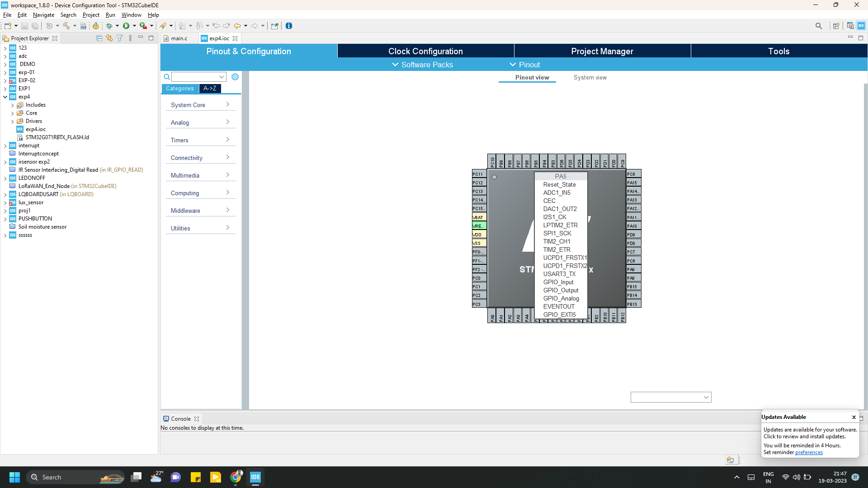Open the Pinout settings gear icon

pos(235,77)
